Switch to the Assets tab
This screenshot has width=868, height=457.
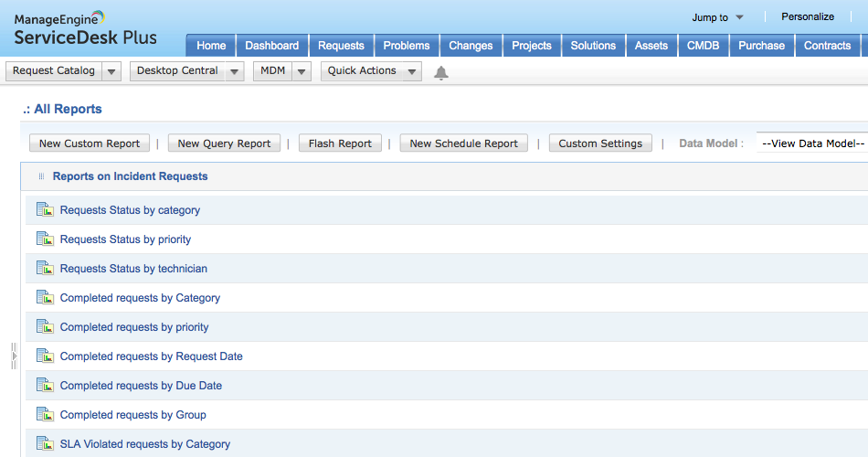click(x=651, y=46)
